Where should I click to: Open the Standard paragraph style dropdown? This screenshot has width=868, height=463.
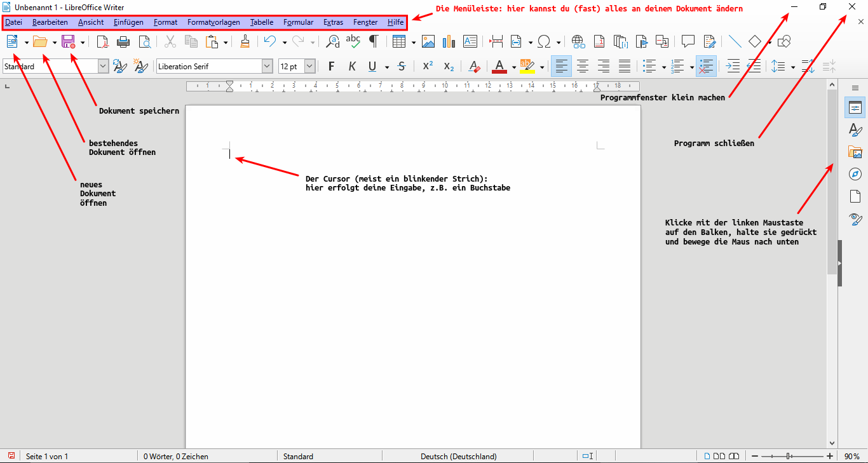click(x=103, y=66)
